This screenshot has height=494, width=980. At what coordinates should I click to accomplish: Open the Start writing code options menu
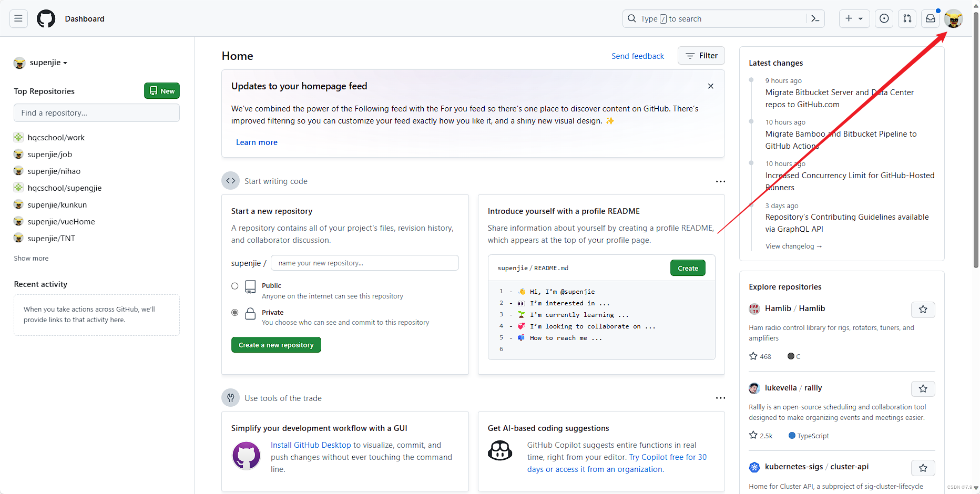point(720,181)
